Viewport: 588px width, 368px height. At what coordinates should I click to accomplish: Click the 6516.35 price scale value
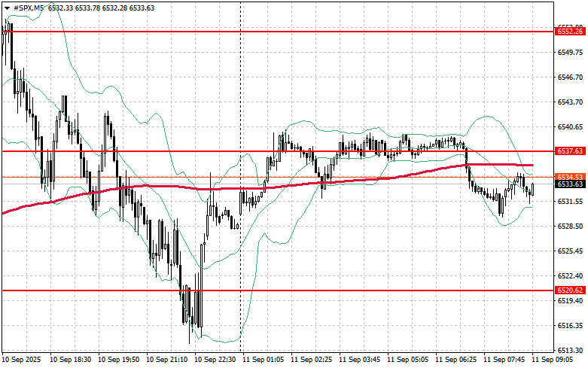[570, 326]
